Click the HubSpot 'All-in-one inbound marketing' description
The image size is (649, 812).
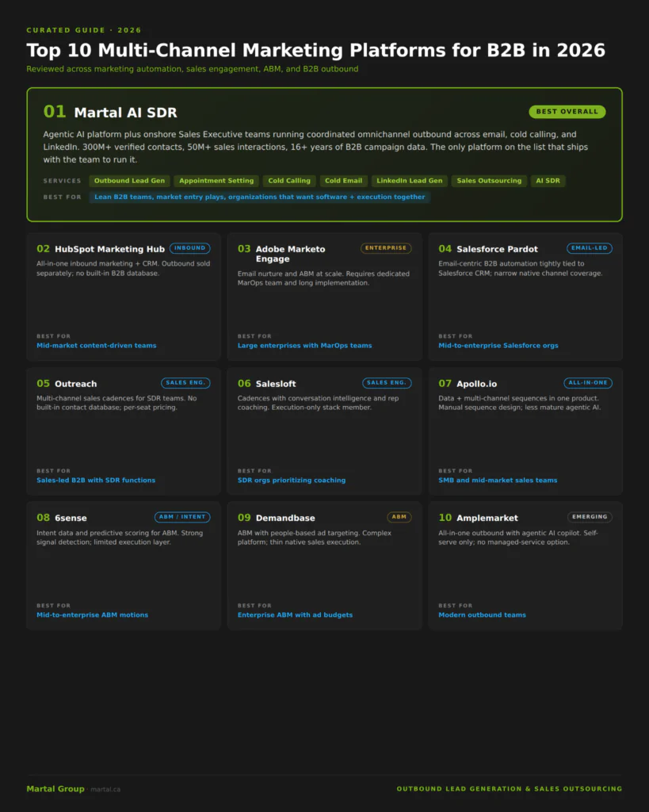[123, 268]
